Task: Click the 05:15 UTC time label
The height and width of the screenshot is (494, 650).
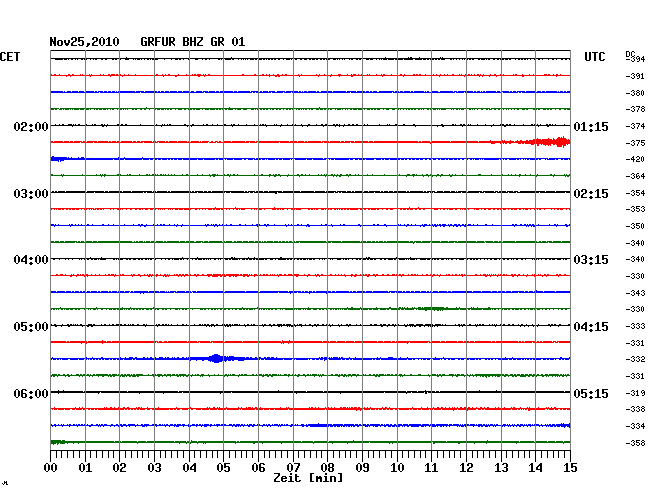Action: click(x=591, y=393)
